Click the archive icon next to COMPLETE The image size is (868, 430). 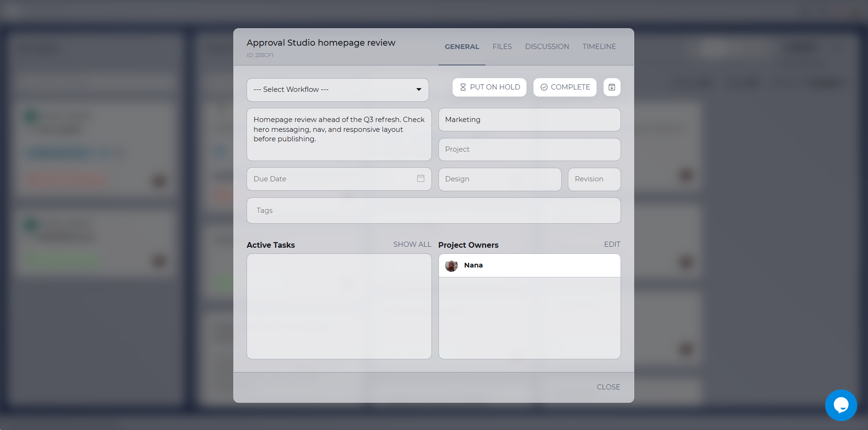coord(612,87)
